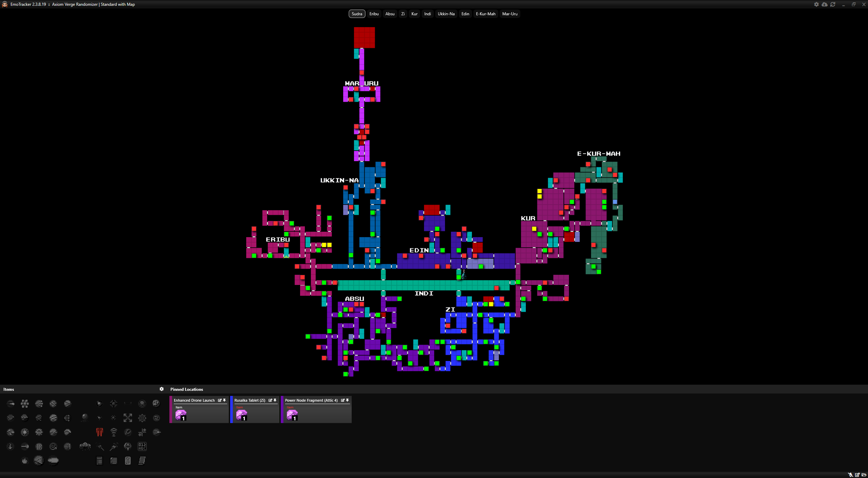Toggle the first lined note page icon
This screenshot has width=868, height=478.
pyautogui.click(x=99, y=461)
